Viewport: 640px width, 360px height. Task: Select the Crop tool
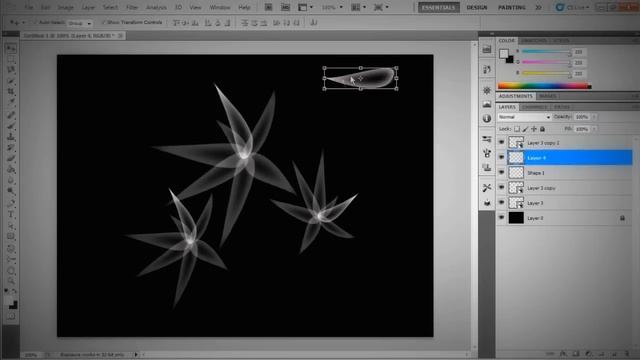tap(11, 92)
